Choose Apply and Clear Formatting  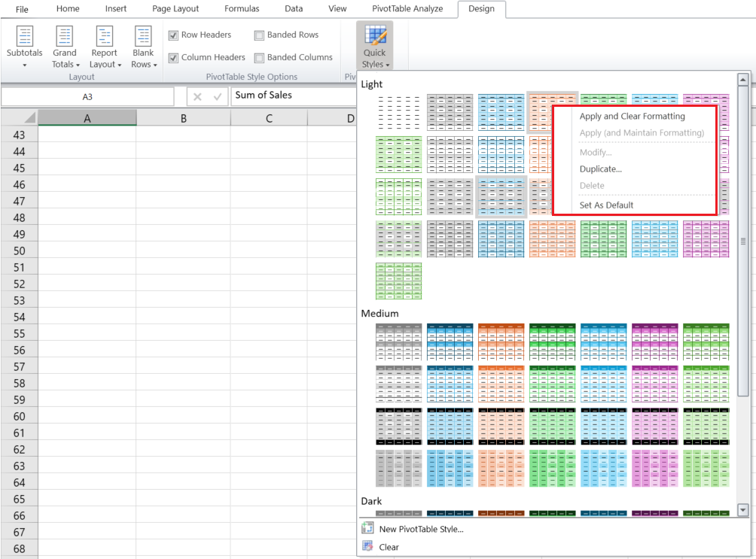632,116
